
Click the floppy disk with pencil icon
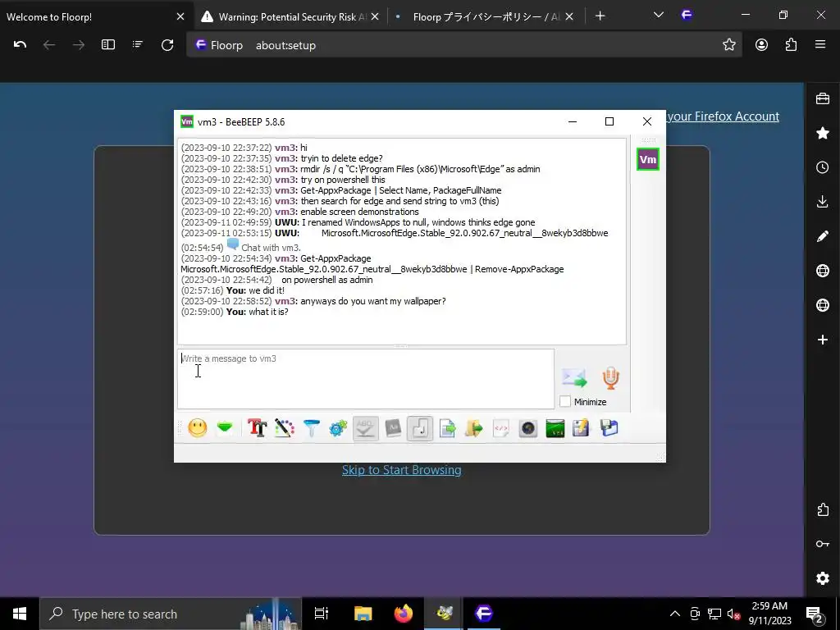coord(582,428)
